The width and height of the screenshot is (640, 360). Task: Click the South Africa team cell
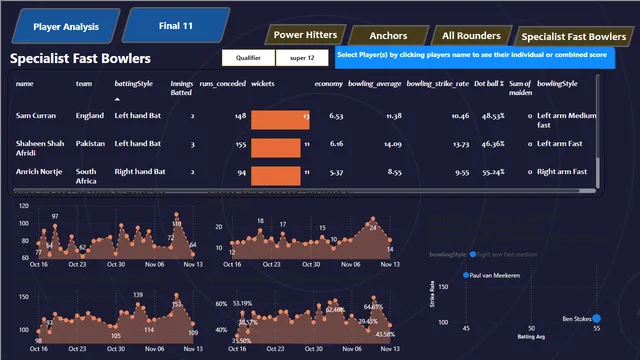[x=86, y=176]
